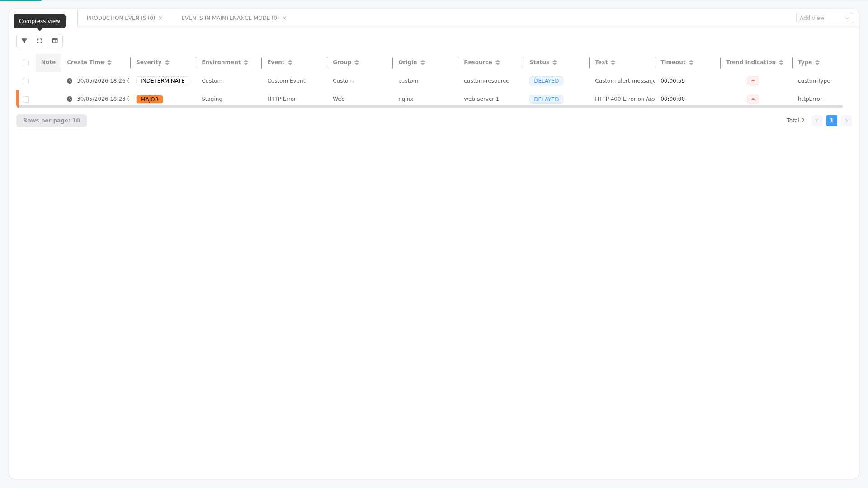Toggle the select-all header checkbox
The height and width of the screenshot is (488, 868).
pyautogui.click(x=26, y=63)
